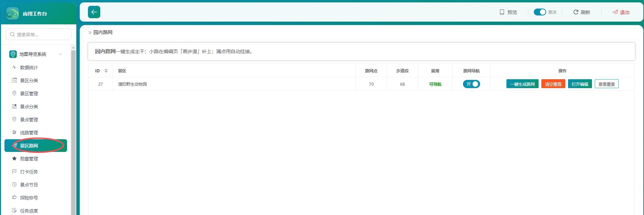Click the search magnifier icon

tap(12, 34)
